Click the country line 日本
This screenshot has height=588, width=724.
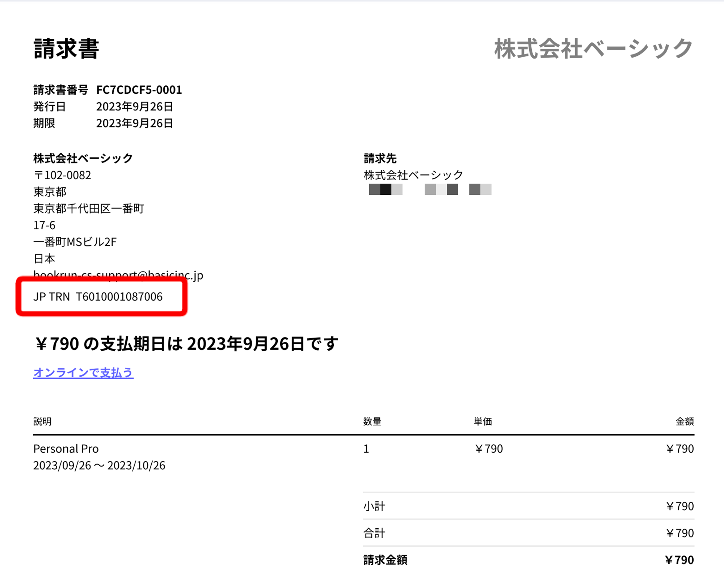click(44, 259)
